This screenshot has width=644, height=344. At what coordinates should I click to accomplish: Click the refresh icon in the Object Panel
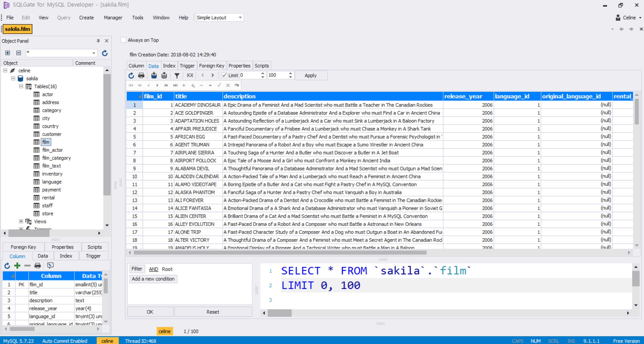[105, 53]
